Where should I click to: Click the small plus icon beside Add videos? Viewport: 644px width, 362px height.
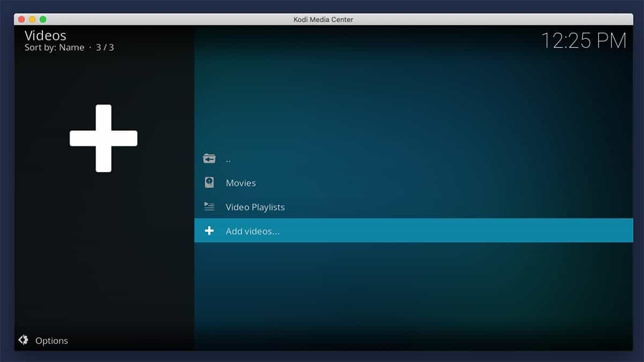[x=209, y=231]
